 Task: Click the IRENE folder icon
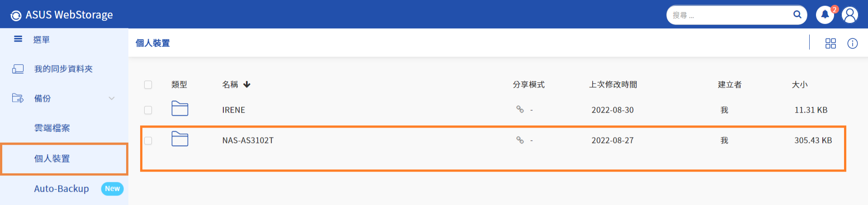pyautogui.click(x=180, y=109)
